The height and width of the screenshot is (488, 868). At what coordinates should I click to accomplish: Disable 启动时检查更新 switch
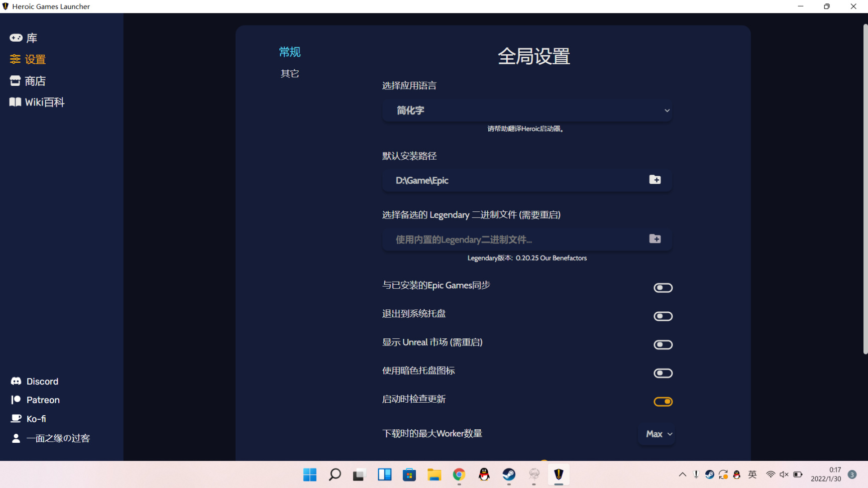(663, 402)
